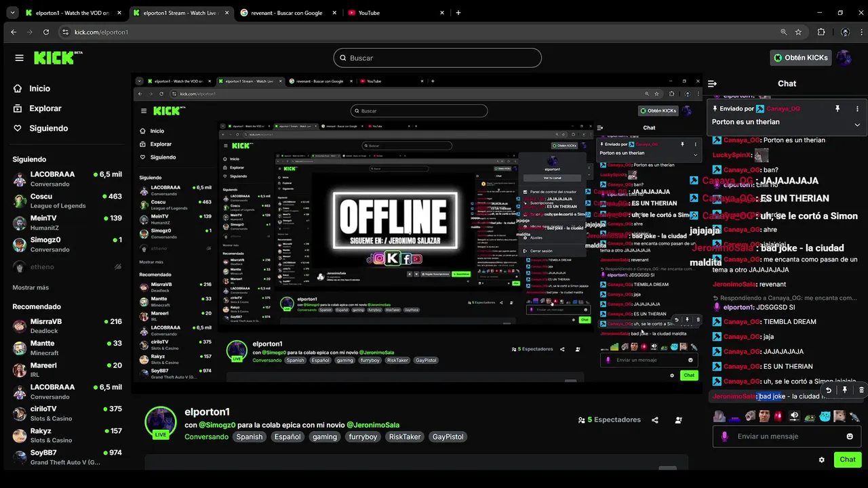Open Explorar in the sidebar

tap(37, 108)
